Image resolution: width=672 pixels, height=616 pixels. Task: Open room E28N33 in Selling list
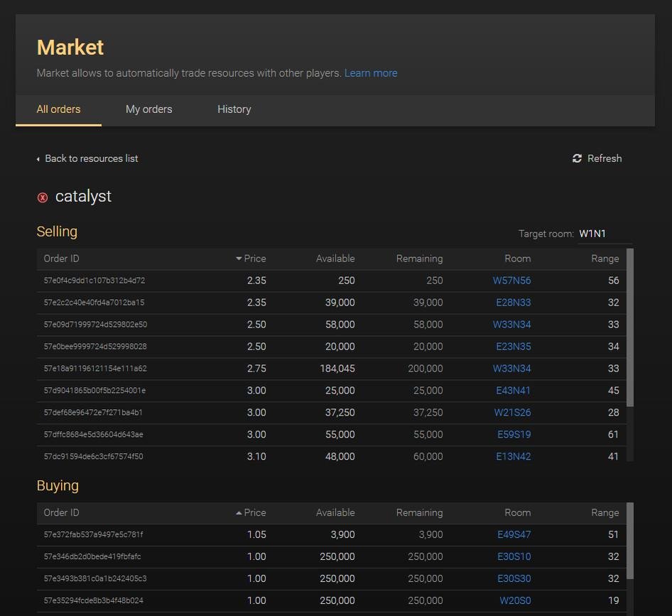513,303
